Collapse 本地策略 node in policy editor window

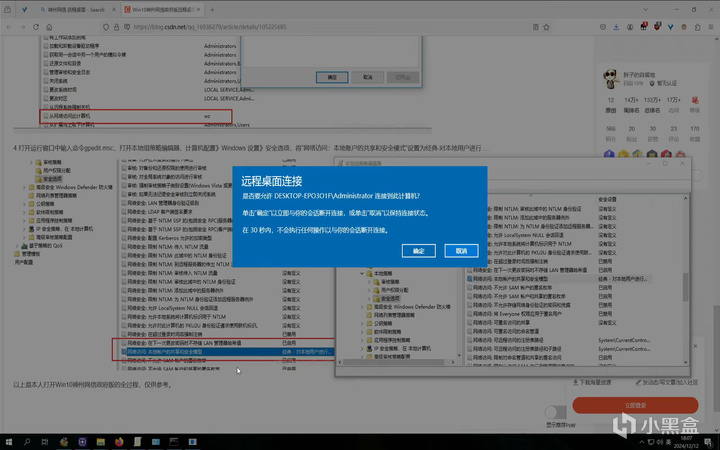[362, 273]
